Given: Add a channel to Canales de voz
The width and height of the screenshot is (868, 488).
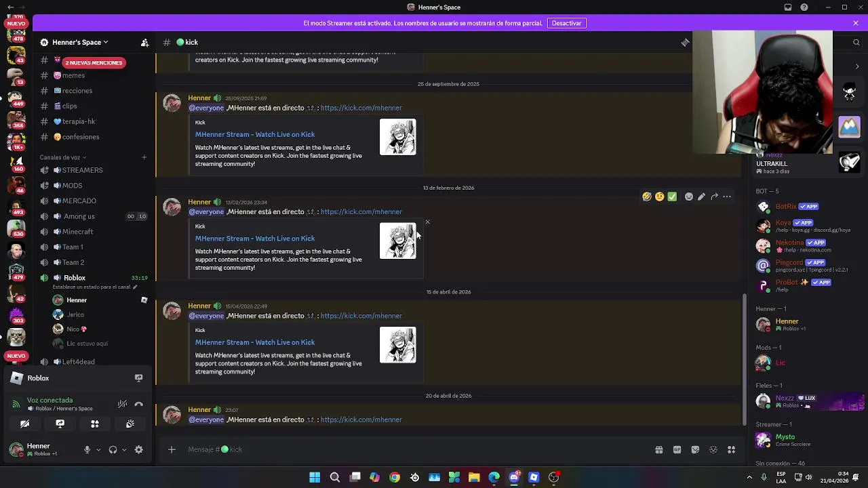Looking at the screenshot, I should [144, 157].
